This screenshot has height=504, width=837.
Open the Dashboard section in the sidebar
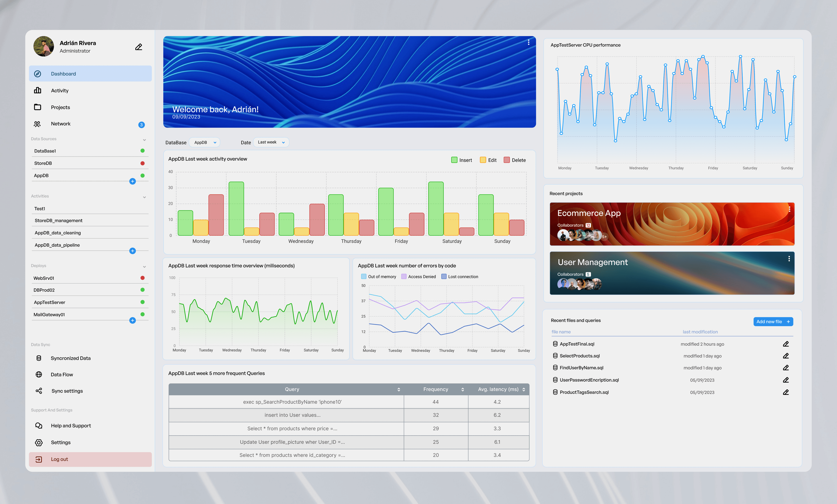click(x=63, y=74)
